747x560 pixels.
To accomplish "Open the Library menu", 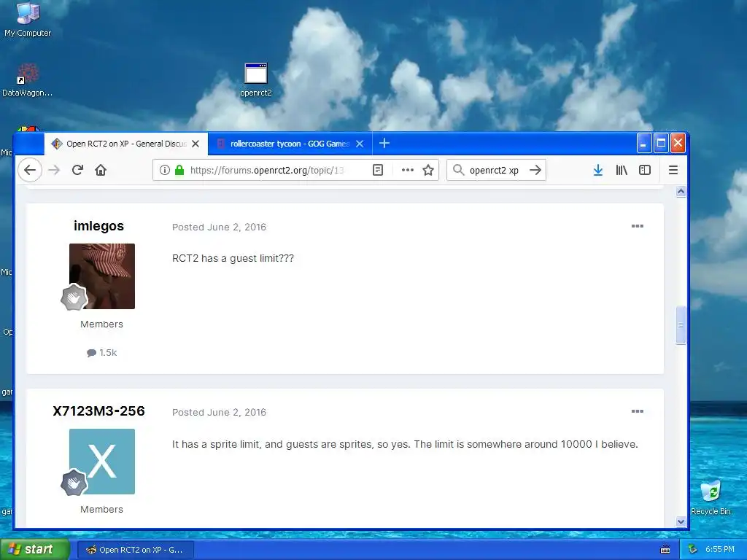I will [622, 170].
